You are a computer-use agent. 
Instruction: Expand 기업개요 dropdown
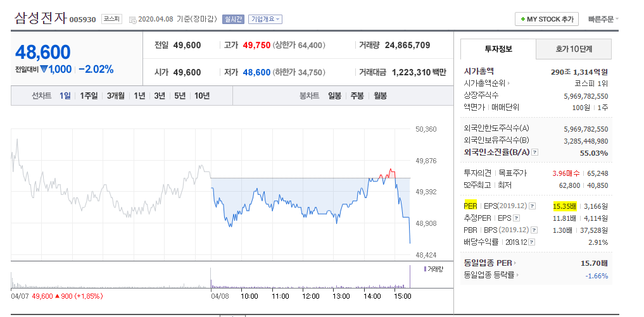pos(265,19)
